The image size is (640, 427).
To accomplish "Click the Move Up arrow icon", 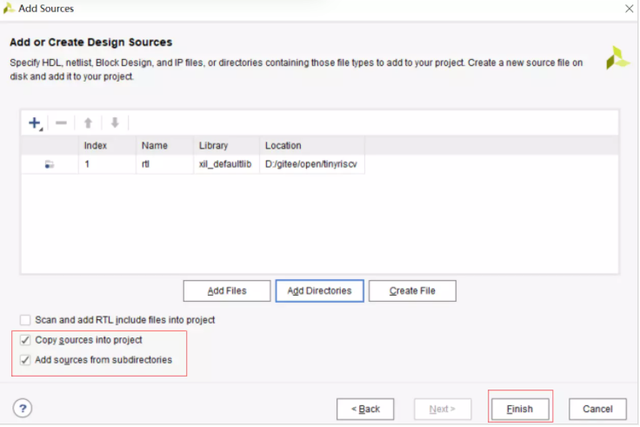I will pyautogui.click(x=88, y=123).
